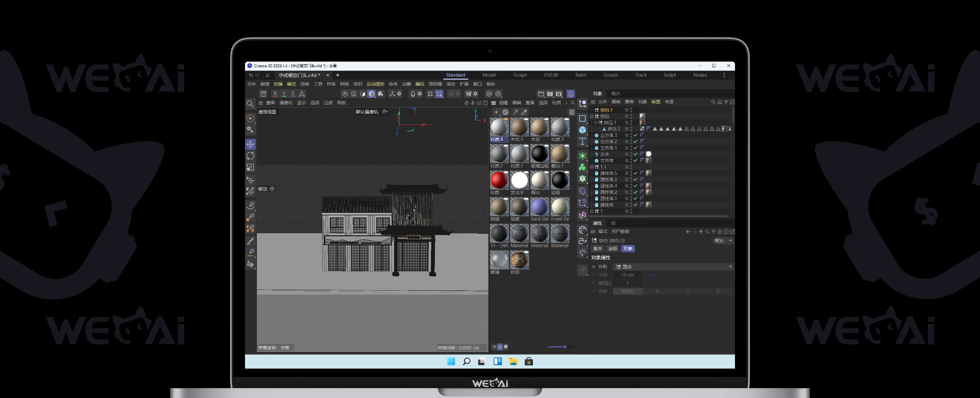The image size is (980, 398).
Task: Select the 发光字 material thumbnail
Action: coord(519,180)
